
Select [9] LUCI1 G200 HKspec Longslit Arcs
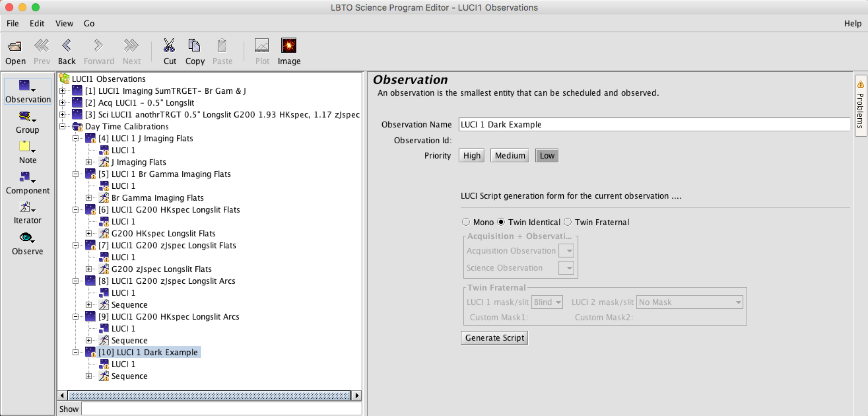tap(169, 317)
